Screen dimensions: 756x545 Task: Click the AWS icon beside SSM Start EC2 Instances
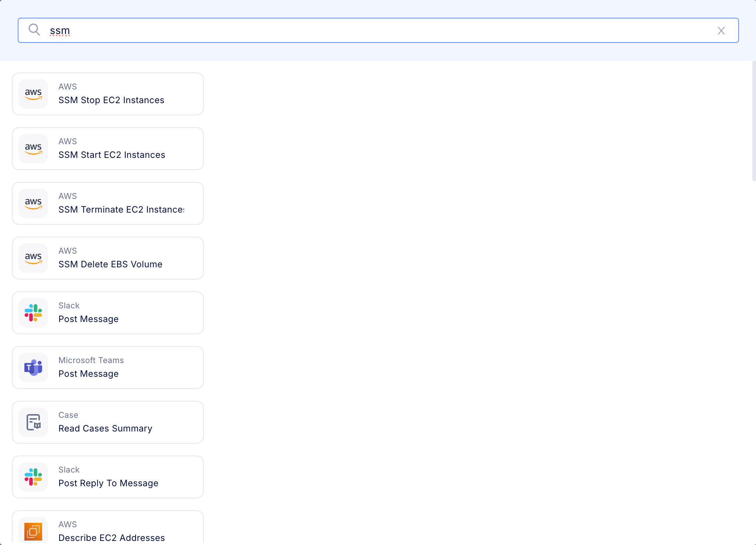[33, 149]
